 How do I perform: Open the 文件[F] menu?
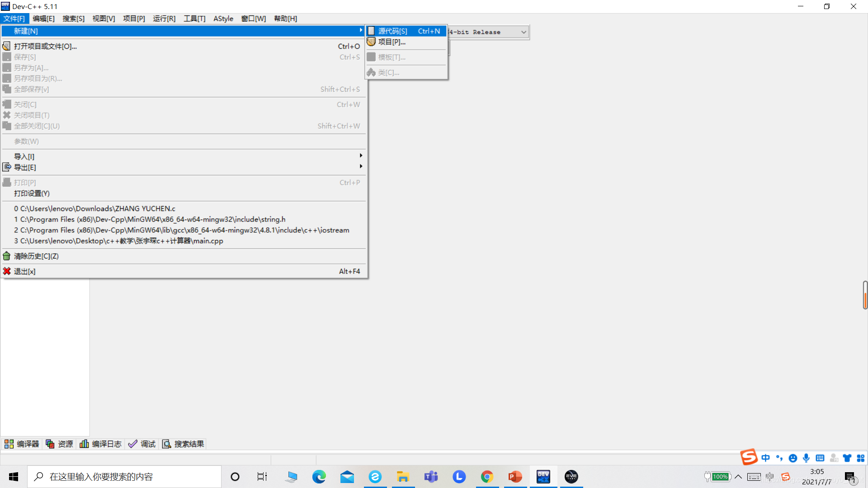[x=14, y=19]
